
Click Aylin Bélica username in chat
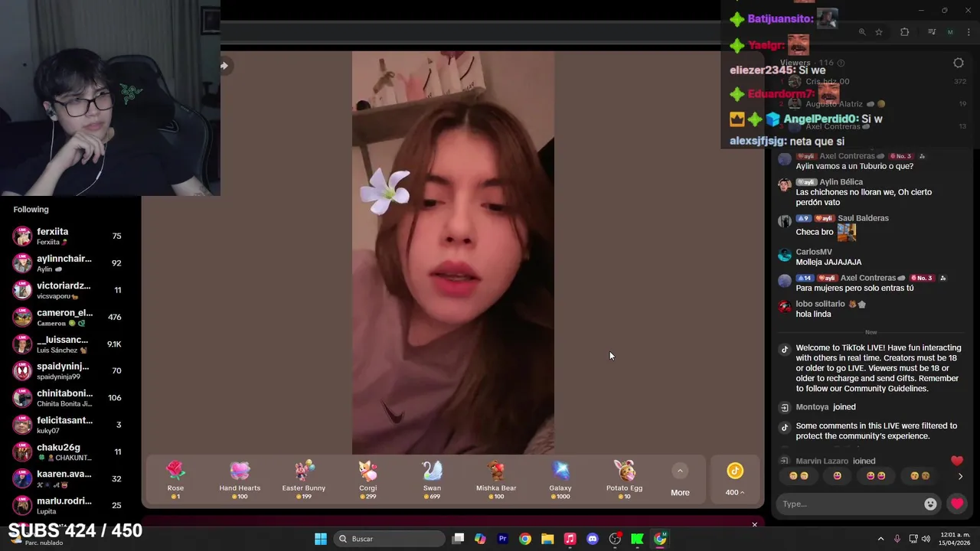coord(841,182)
